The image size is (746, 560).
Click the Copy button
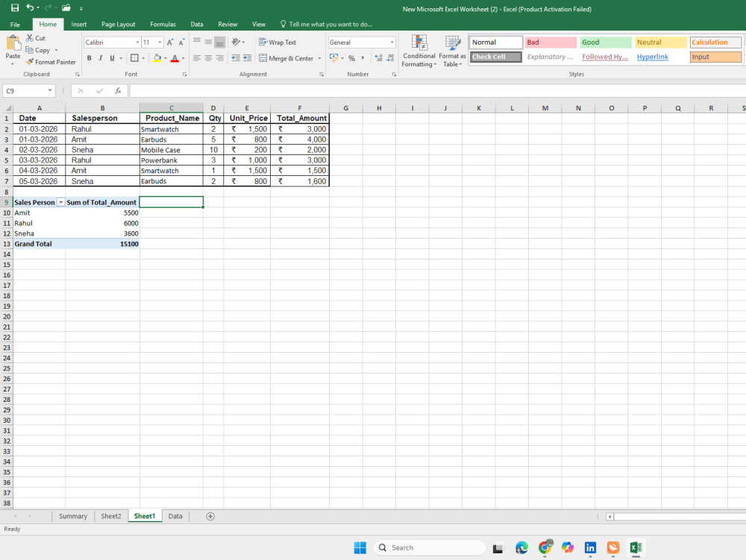tap(38, 50)
